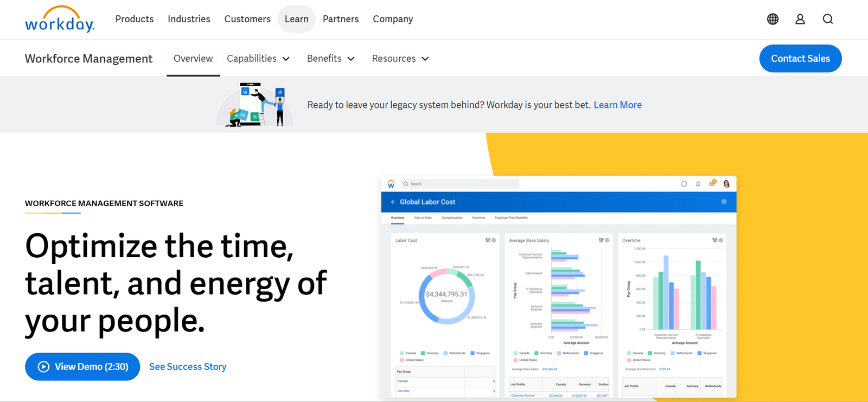
Task: Select the Employer Paid Benefits tab
Action: pyautogui.click(x=511, y=218)
